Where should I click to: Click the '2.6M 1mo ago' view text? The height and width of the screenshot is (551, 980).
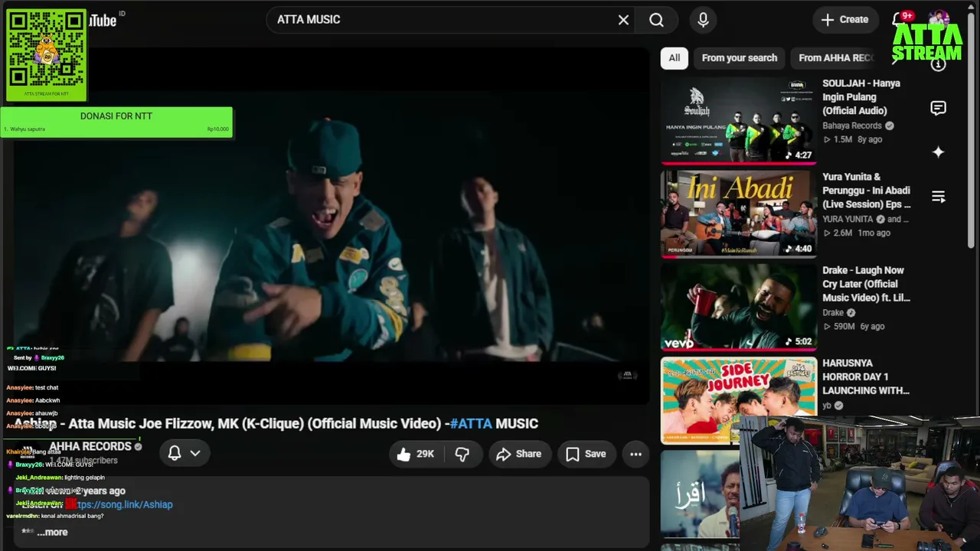click(x=857, y=233)
